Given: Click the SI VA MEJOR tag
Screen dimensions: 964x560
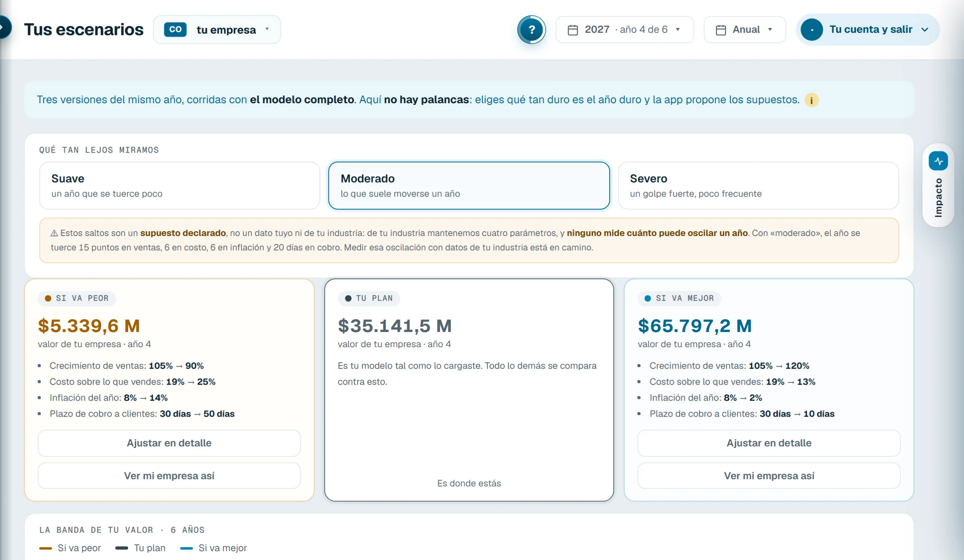Looking at the screenshot, I should 679,298.
